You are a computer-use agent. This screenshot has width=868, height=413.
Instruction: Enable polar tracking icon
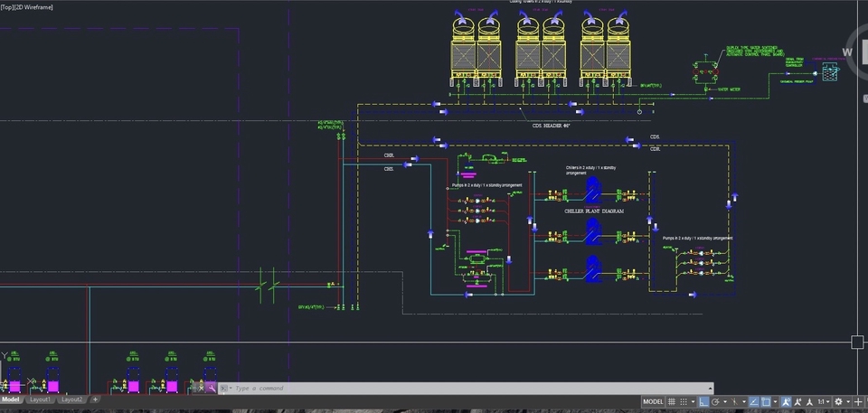[716, 401]
